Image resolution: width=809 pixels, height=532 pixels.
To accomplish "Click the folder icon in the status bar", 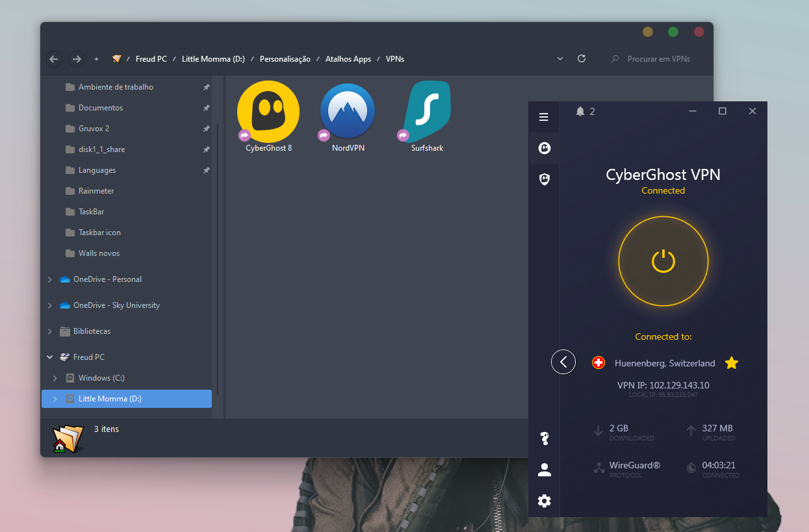I will point(68,438).
